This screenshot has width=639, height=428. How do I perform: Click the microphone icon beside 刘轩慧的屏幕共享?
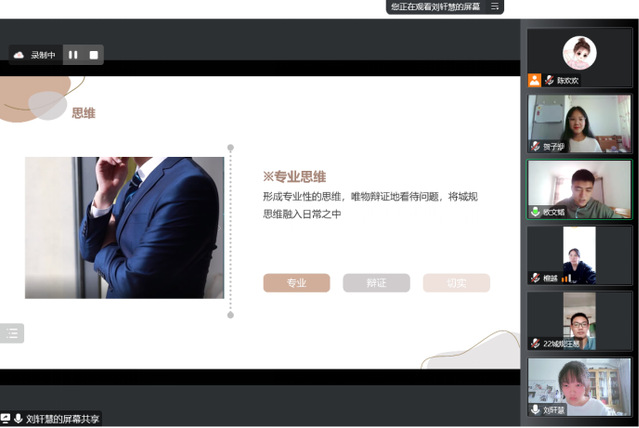18,419
